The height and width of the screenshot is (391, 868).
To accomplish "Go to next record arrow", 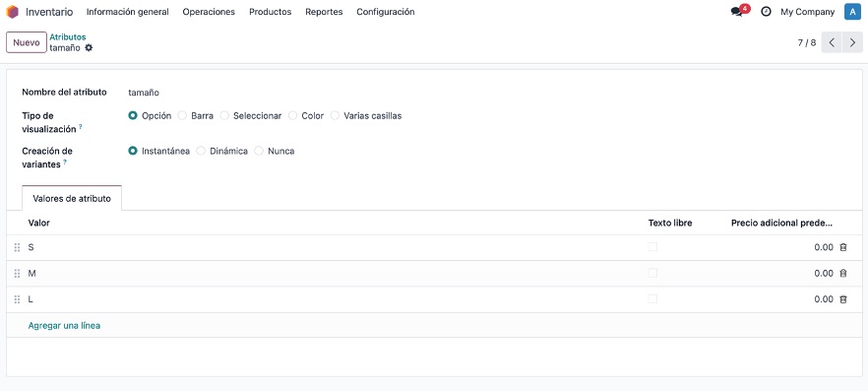I will tap(852, 42).
